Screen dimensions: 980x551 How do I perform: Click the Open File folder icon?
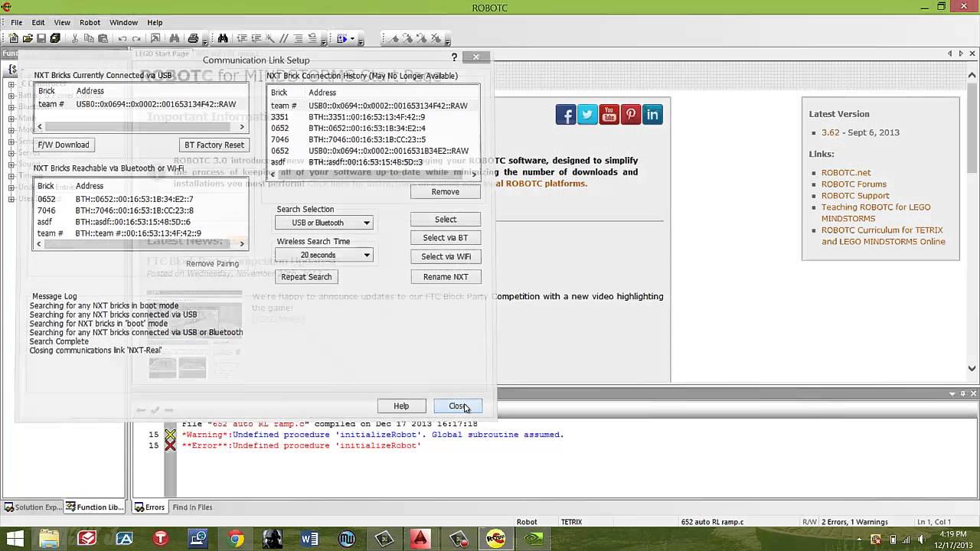(28, 38)
